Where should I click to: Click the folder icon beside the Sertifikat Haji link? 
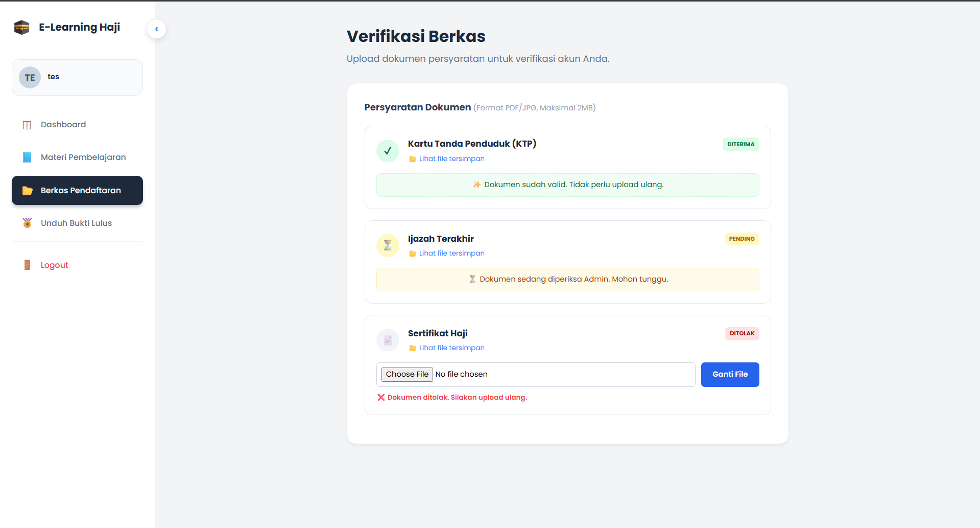coord(413,348)
